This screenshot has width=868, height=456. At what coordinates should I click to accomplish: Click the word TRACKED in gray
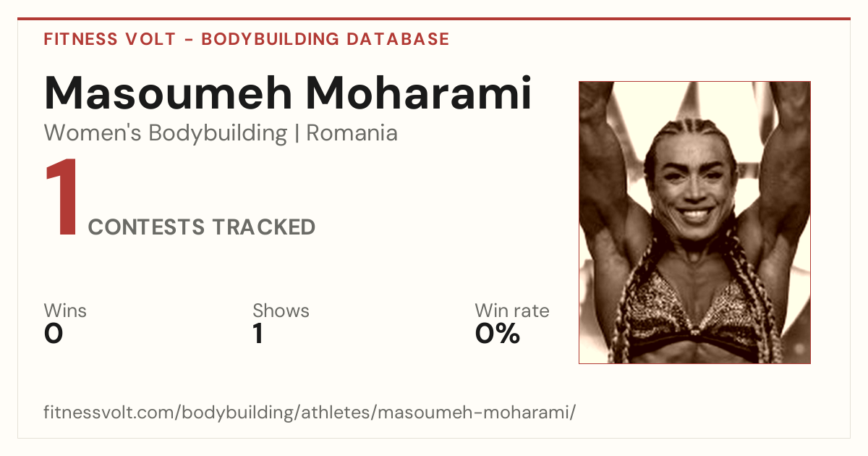(x=263, y=227)
